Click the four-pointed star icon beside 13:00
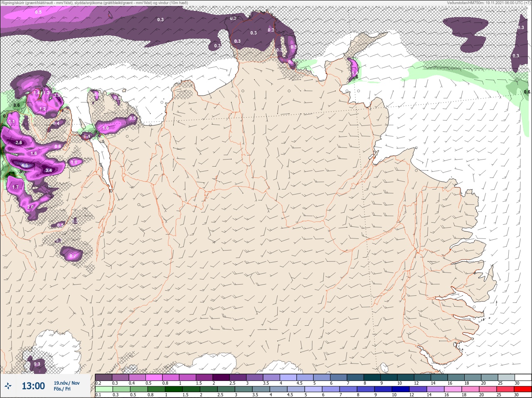 pos(8,386)
